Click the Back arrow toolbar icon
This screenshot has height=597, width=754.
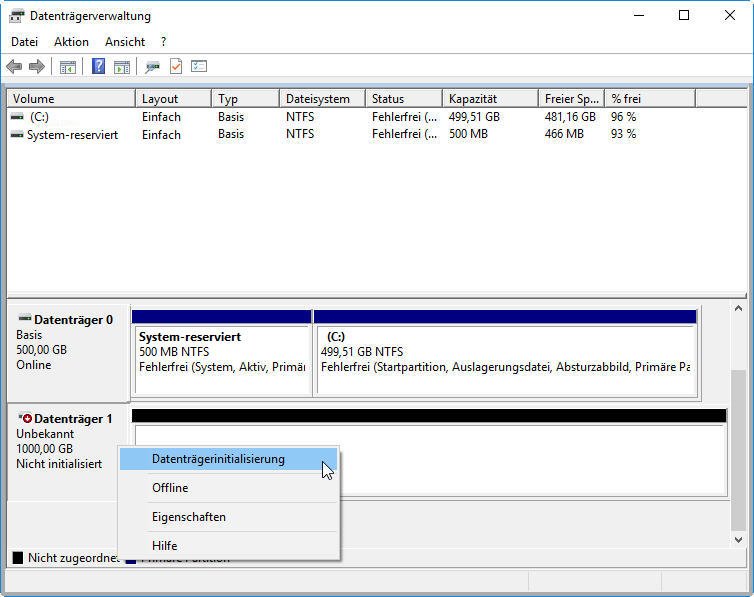14,66
